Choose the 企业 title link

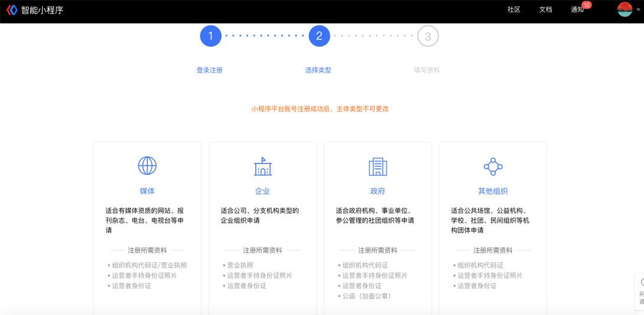(x=262, y=191)
